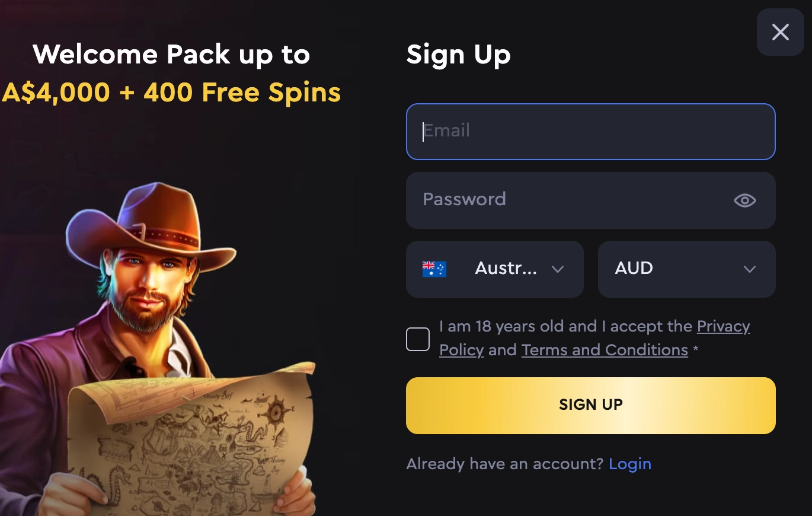Open the AUD currency selector
Image resolution: width=812 pixels, height=516 pixels.
[x=687, y=269]
